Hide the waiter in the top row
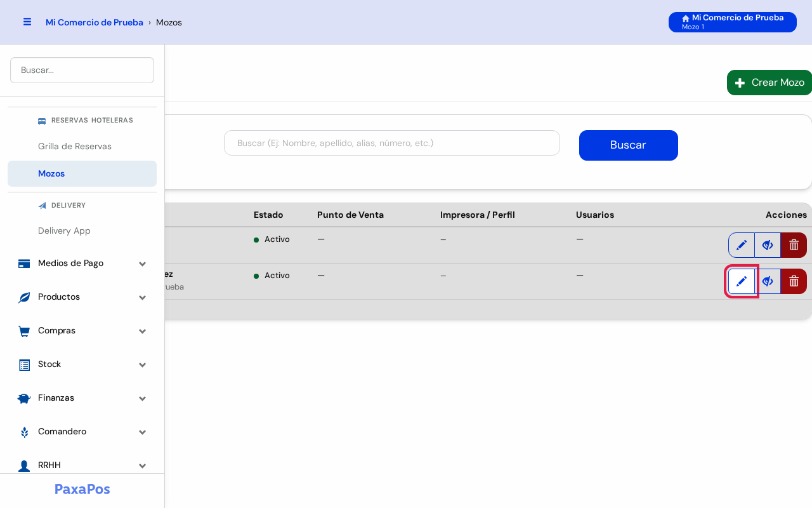812x508 pixels. (768, 245)
